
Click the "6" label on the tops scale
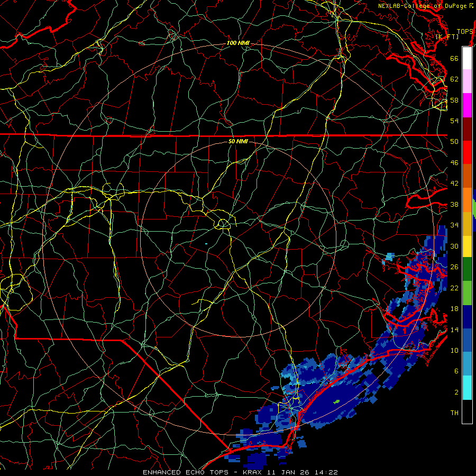pos(456,371)
